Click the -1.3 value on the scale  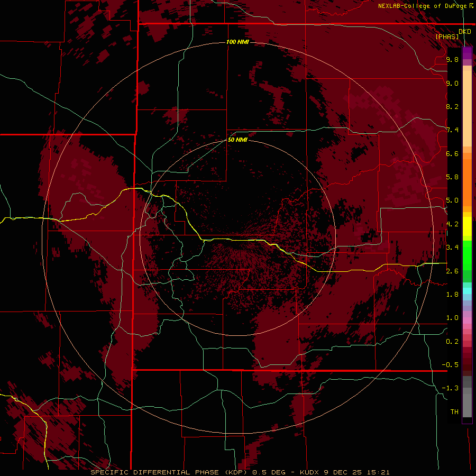450,388
